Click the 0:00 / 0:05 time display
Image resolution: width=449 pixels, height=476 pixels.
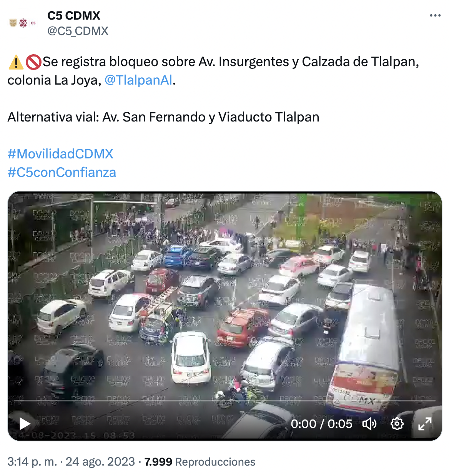(x=321, y=424)
